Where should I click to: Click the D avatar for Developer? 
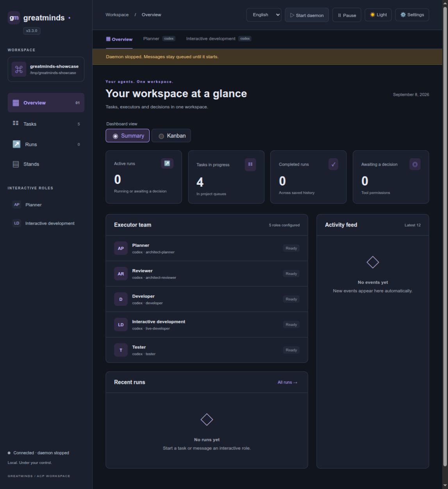pos(121,299)
